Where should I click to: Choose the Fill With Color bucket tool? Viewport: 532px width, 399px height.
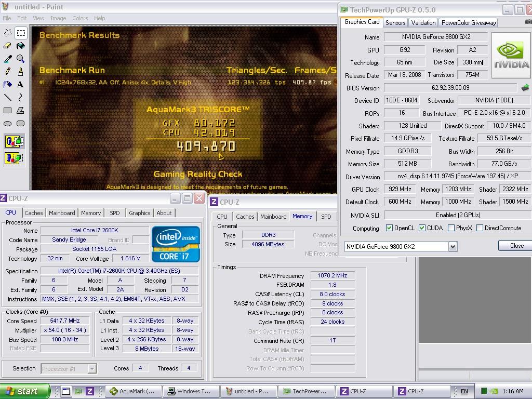click(x=21, y=46)
